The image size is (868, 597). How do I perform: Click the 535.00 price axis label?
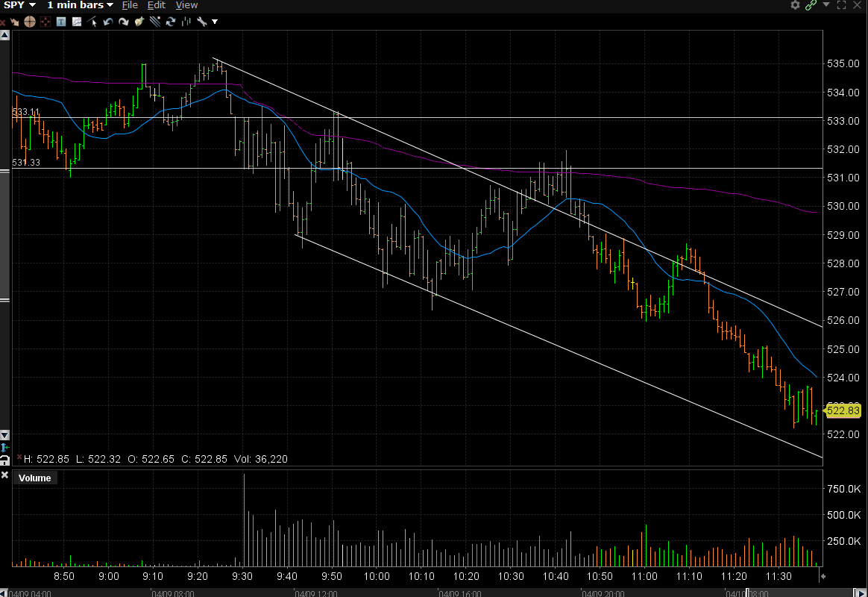pos(843,63)
